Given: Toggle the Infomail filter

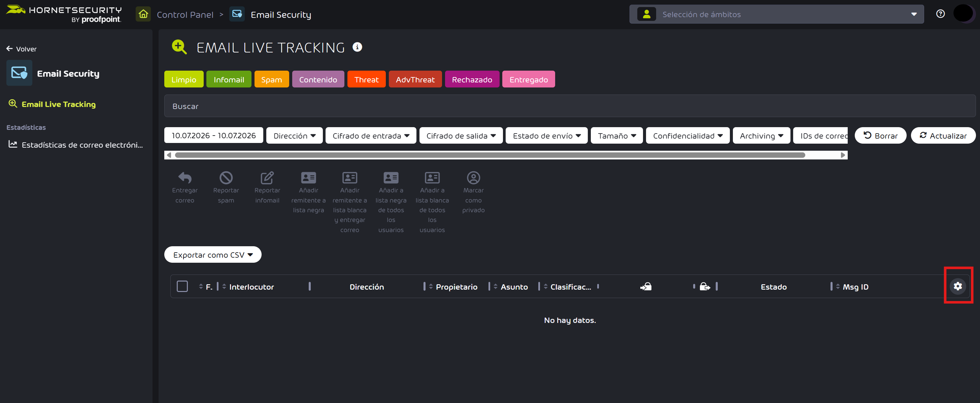Looking at the screenshot, I should pyautogui.click(x=229, y=79).
